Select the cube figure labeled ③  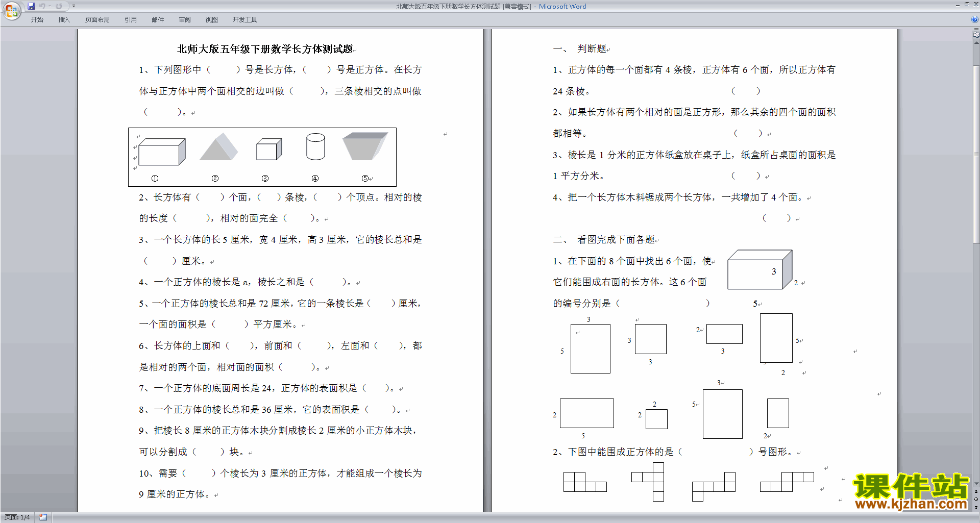click(269, 149)
